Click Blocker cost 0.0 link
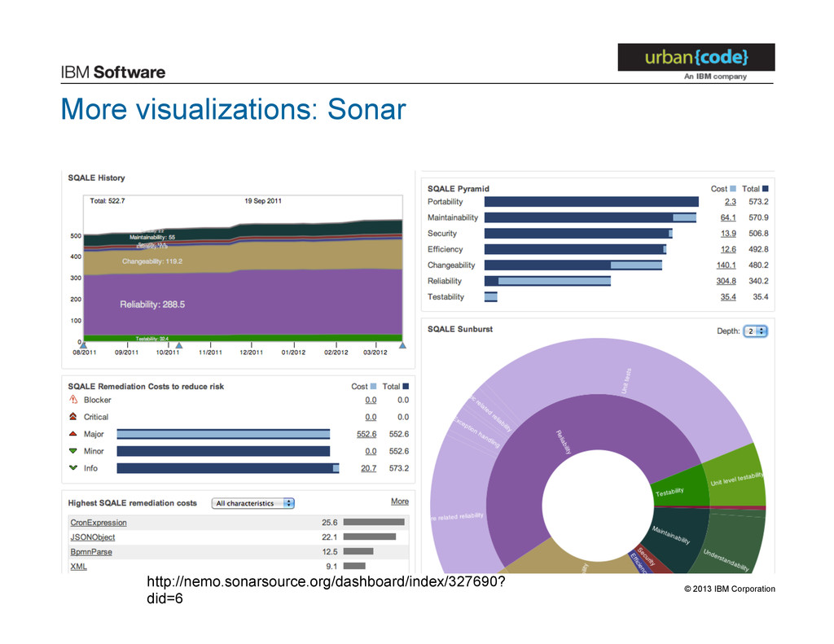This screenshot has width=834, height=644. (371, 400)
